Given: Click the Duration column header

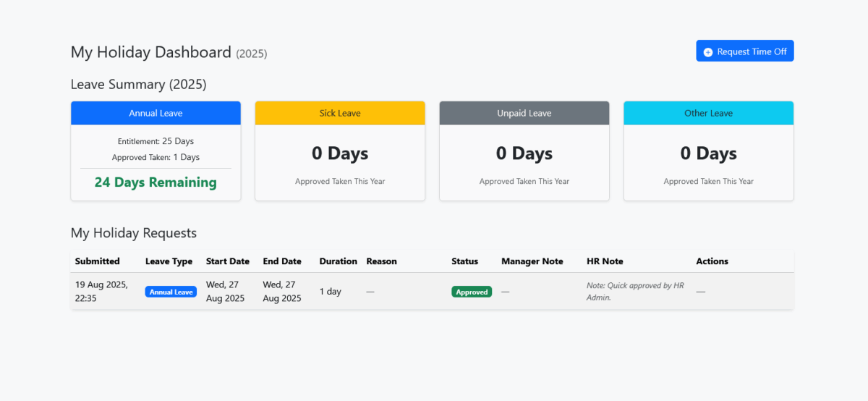Looking at the screenshot, I should 339,261.
